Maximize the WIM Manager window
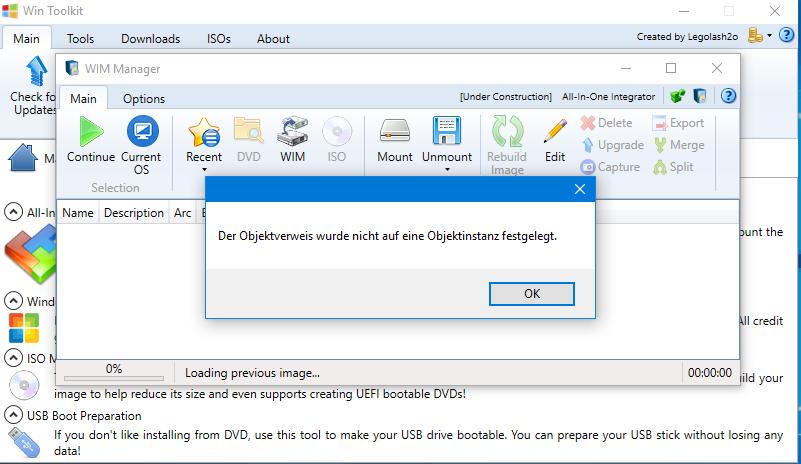 point(671,68)
